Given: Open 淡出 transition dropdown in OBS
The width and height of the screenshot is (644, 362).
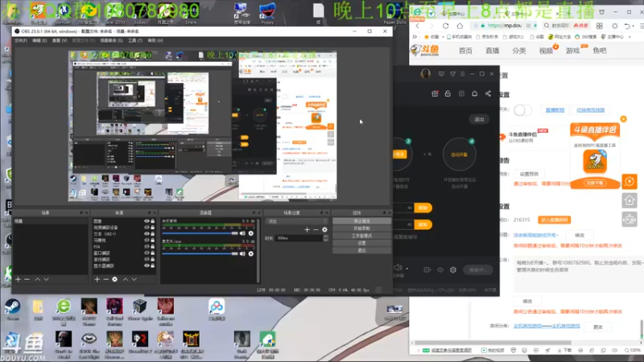Looking at the screenshot, I should [x=297, y=221].
